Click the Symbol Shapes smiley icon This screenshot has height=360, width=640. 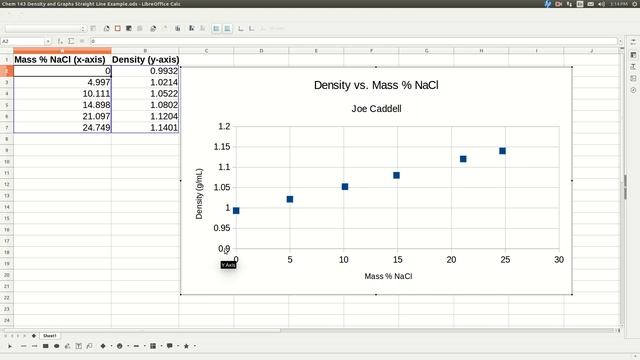point(120,346)
